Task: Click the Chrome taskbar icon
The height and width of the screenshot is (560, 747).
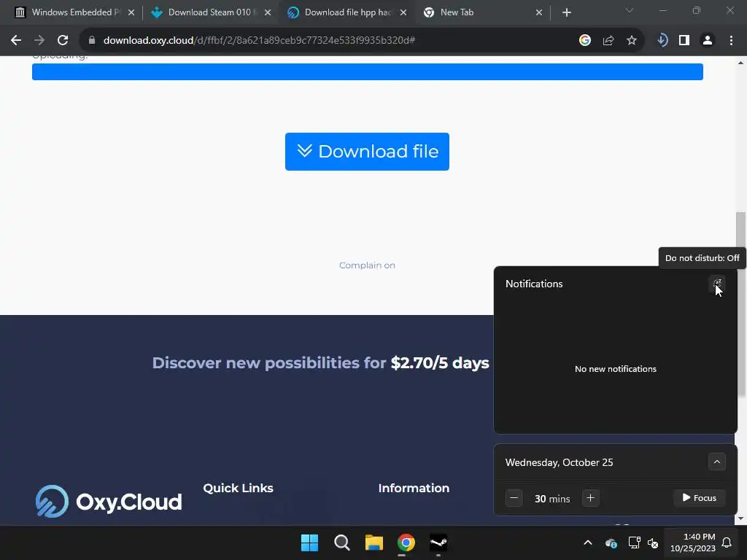Action: 406,542
